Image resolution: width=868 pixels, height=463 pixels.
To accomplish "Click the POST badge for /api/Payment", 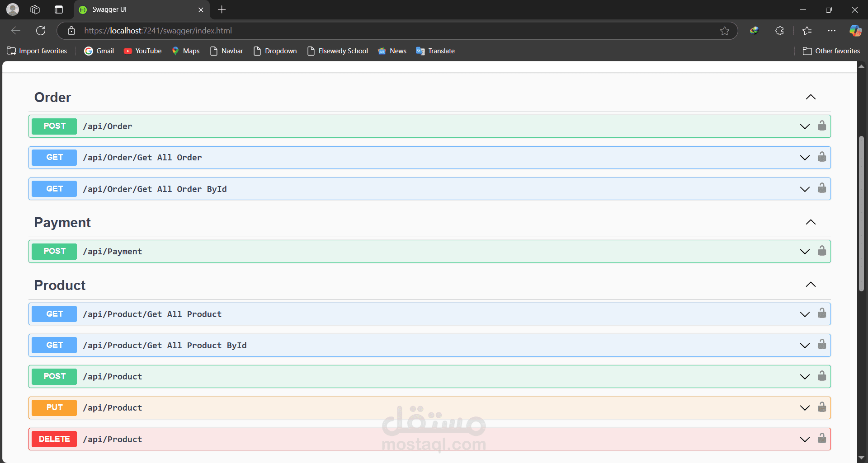I will 54,251.
